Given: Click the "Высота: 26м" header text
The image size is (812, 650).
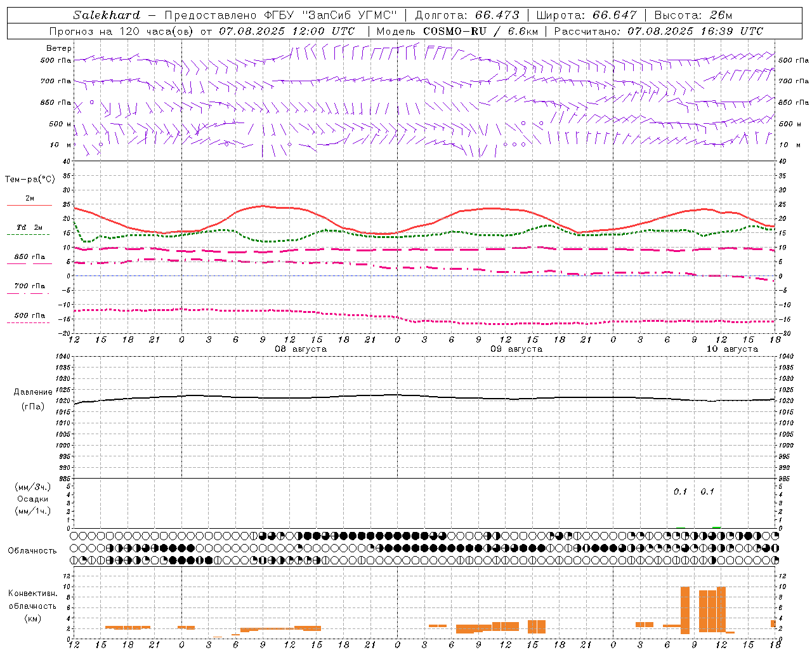Looking at the screenshot, I should click(x=693, y=15).
